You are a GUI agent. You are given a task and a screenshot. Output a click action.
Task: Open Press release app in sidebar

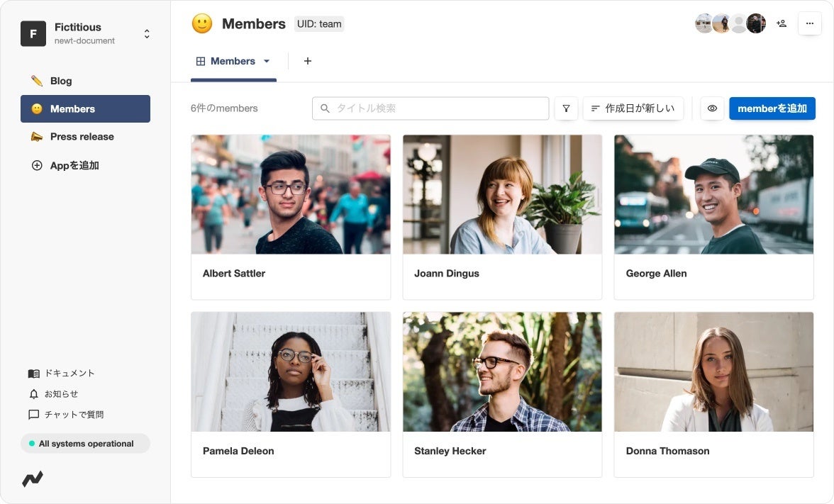[x=82, y=137]
